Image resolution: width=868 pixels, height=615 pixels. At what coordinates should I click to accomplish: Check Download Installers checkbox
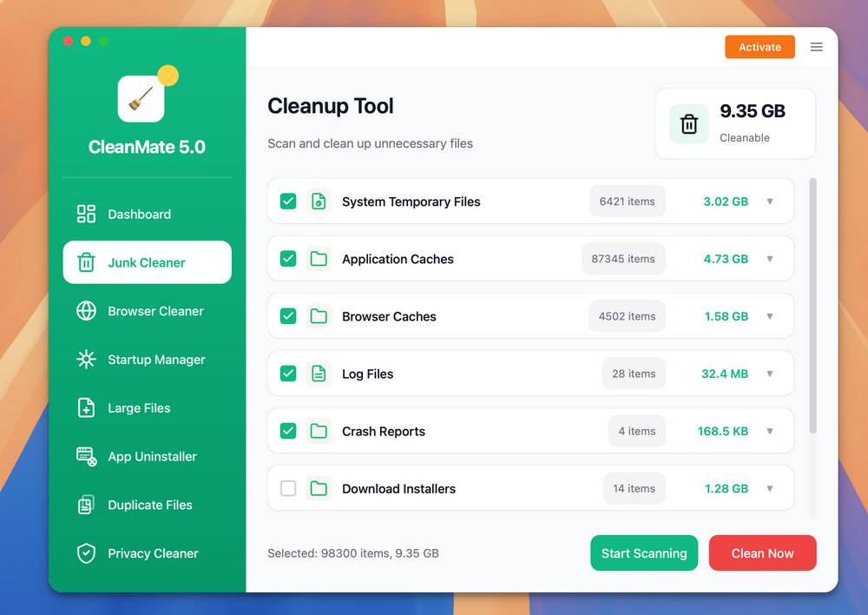[x=288, y=489]
